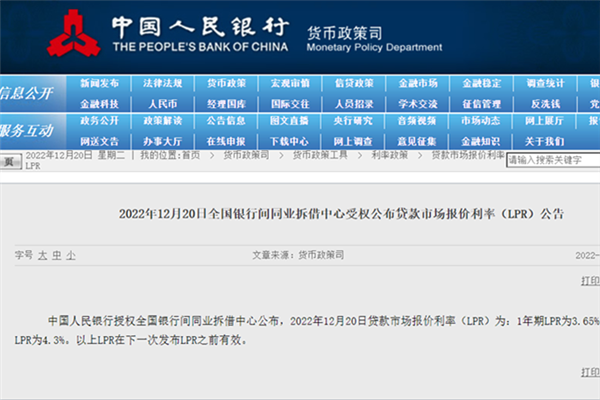Open 金融知识 navigation item
This screenshot has width=600, height=400.
point(481,141)
